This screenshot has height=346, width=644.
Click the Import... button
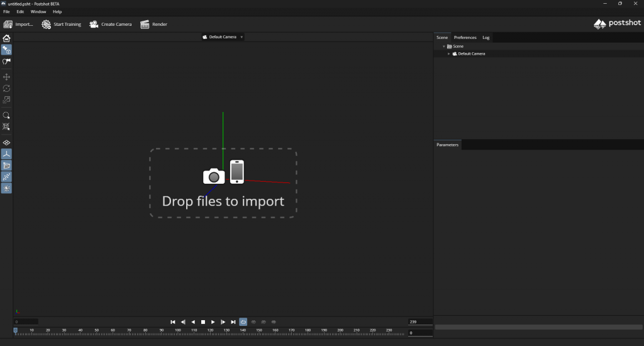(x=18, y=25)
